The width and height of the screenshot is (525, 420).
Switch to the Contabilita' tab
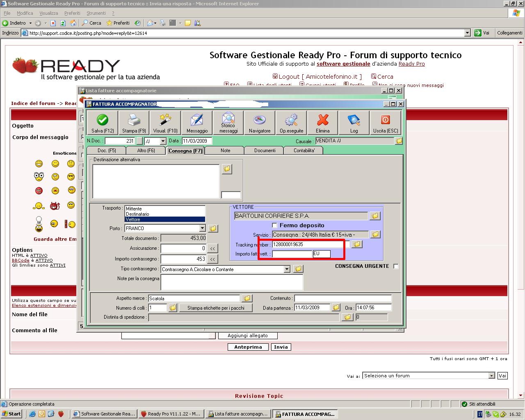pos(304,151)
